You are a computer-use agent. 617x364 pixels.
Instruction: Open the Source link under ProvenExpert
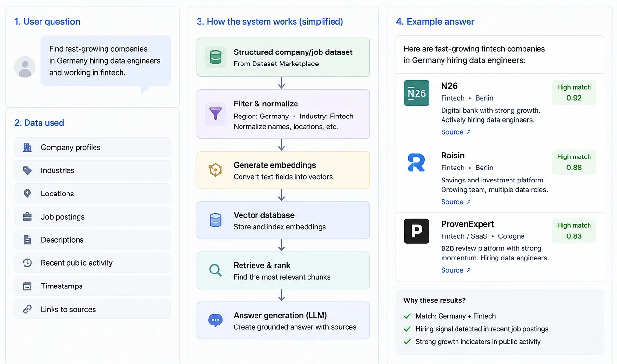coord(456,270)
